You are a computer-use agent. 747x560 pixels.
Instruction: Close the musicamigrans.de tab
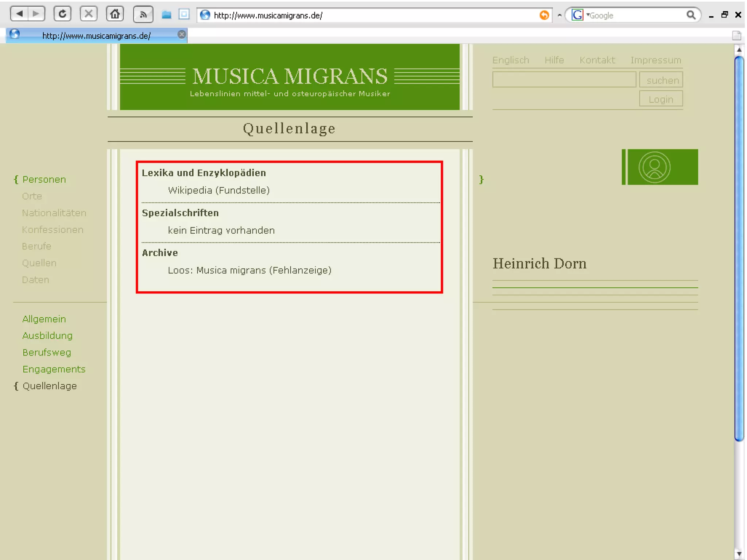[181, 35]
